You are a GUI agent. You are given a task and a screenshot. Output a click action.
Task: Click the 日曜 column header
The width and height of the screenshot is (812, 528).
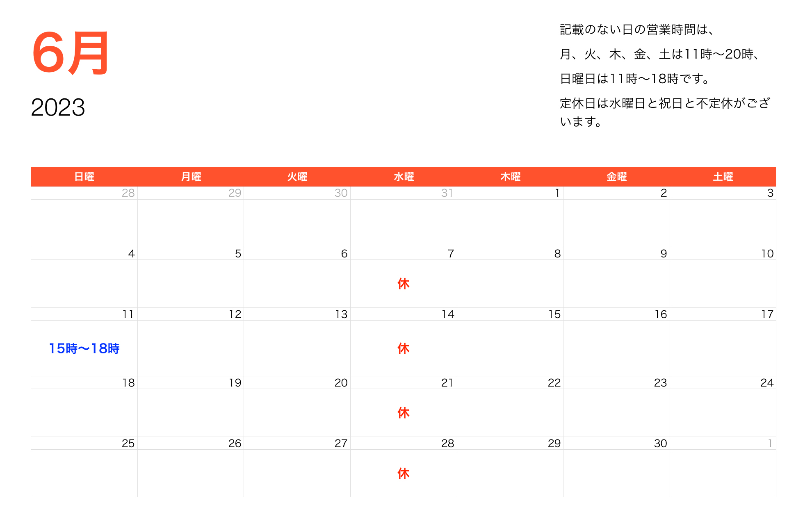84,176
